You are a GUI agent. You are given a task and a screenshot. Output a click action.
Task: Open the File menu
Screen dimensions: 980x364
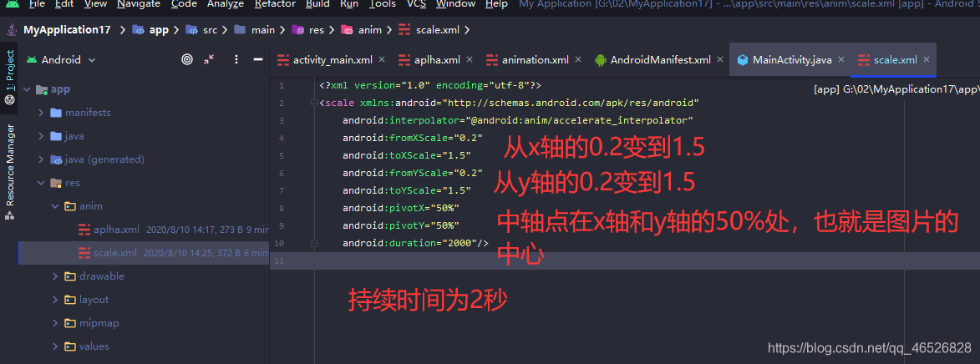coord(37,3)
